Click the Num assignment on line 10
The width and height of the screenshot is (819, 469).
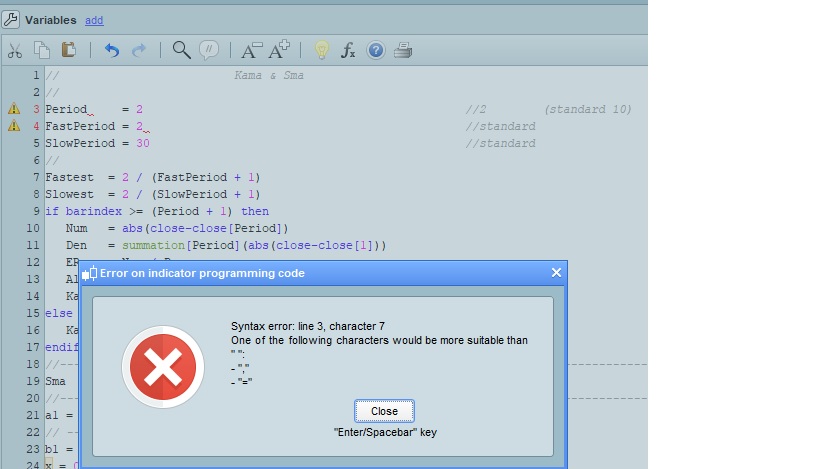[x=177, y=228]
